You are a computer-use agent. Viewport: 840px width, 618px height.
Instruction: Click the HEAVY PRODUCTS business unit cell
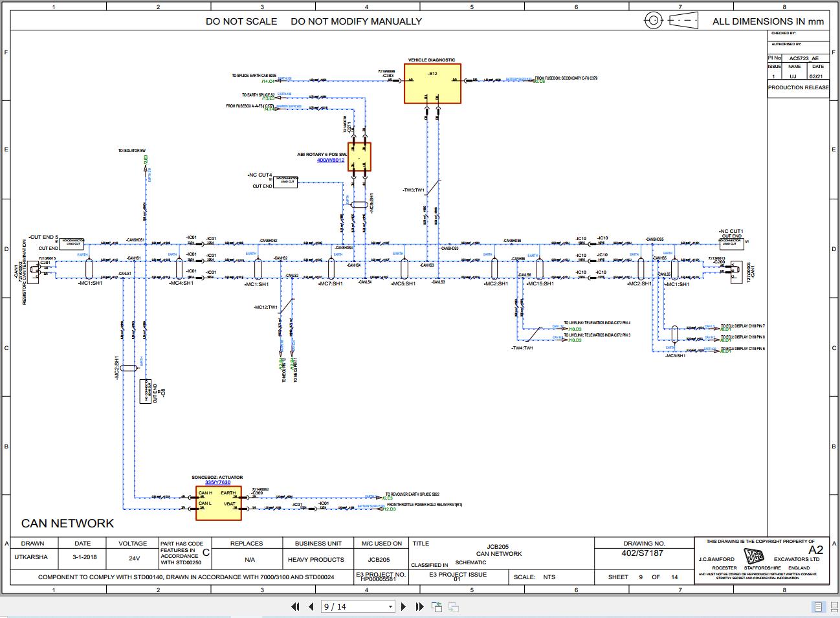[x=316, y=559]
